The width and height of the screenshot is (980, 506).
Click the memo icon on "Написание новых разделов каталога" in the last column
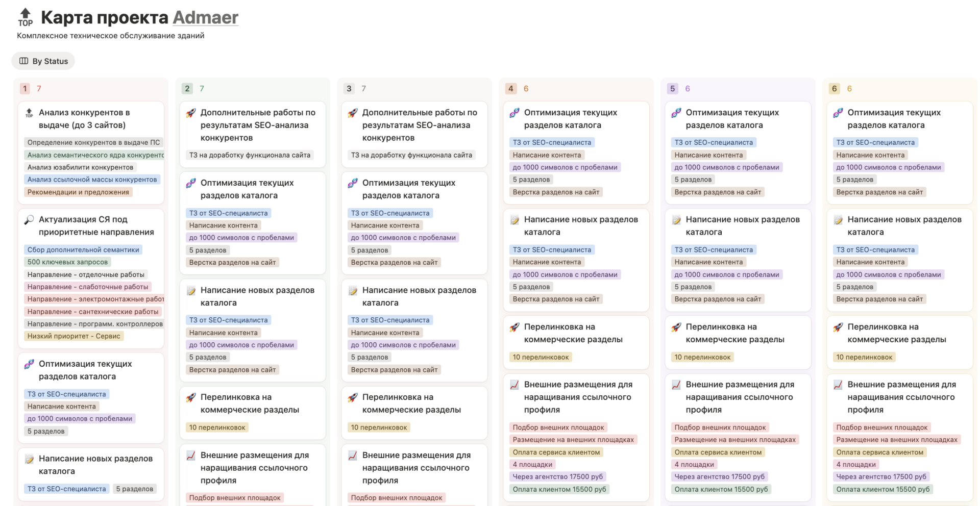839,219
